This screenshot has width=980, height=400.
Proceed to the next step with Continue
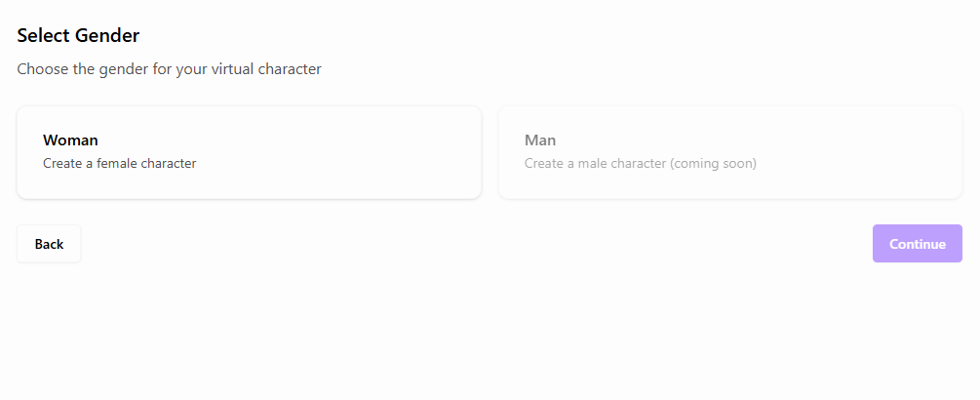917,244
